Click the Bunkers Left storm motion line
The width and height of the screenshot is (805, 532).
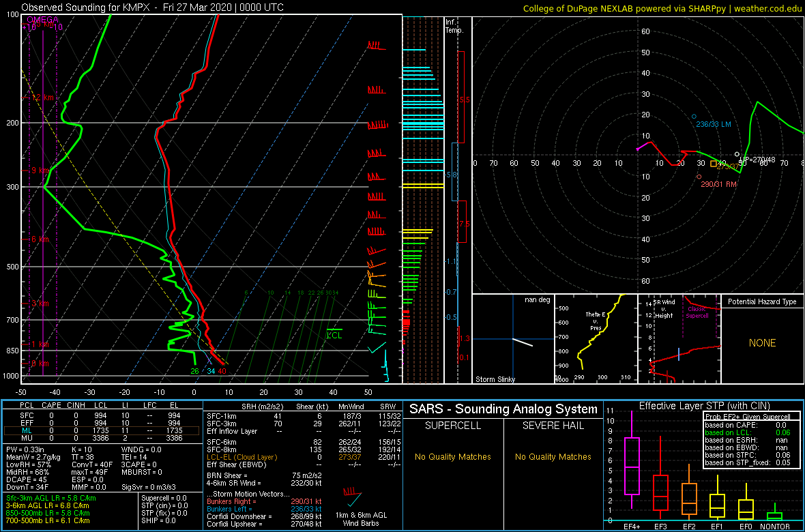[263, 508]
